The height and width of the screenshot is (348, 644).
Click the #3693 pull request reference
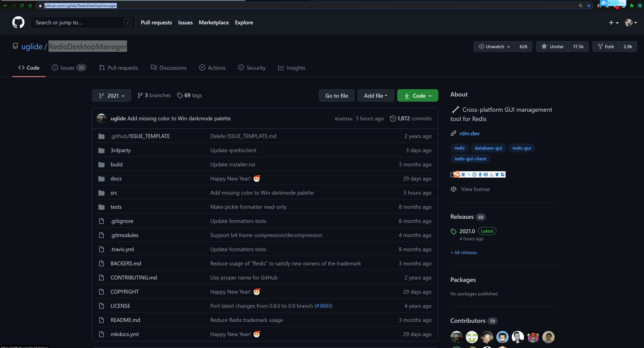(x=323, y=306)
